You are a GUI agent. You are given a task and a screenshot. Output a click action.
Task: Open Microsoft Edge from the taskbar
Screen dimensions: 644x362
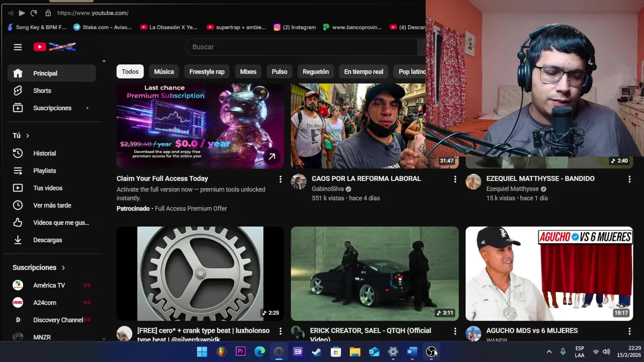(260, 352)
